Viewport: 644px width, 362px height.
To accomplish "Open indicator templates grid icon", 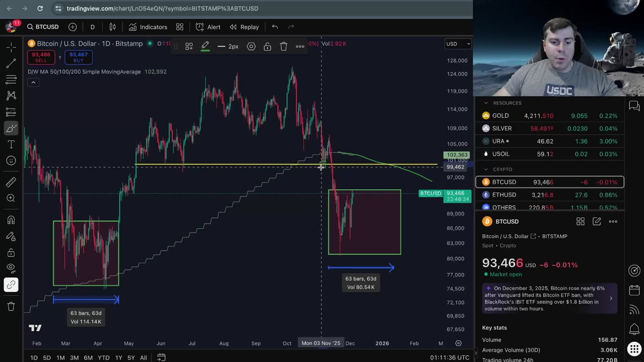I will (x=180, y=27).
